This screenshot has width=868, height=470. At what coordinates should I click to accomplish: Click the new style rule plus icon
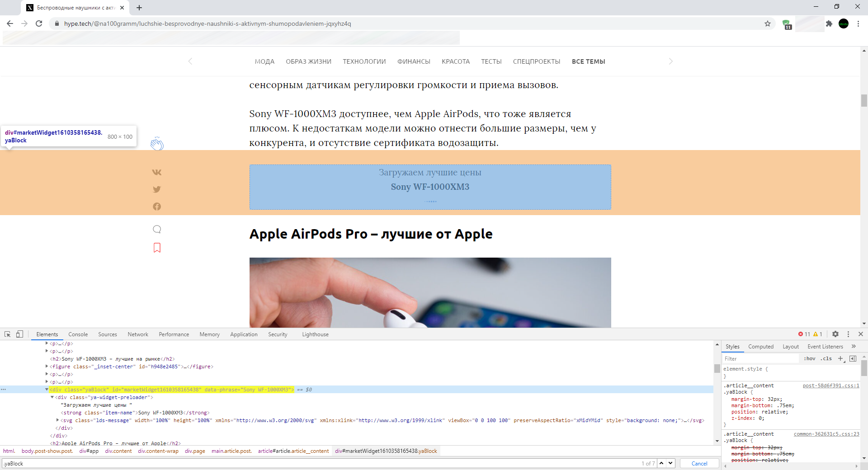tap(841, 358)
